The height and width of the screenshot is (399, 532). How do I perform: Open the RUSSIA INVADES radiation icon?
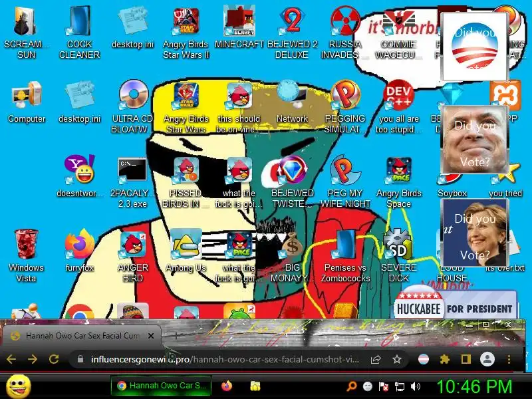pyautogui.click(x=345, y=32)
